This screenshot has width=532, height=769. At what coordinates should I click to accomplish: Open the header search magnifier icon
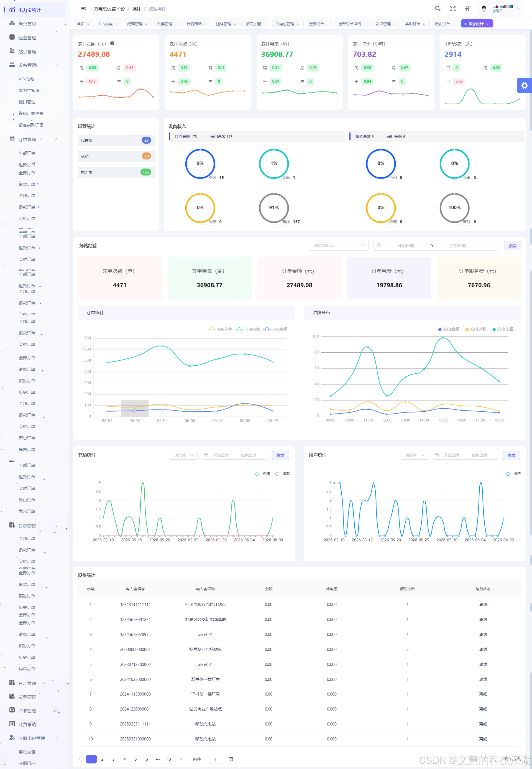pyautogui.click(x=438, y=9)
